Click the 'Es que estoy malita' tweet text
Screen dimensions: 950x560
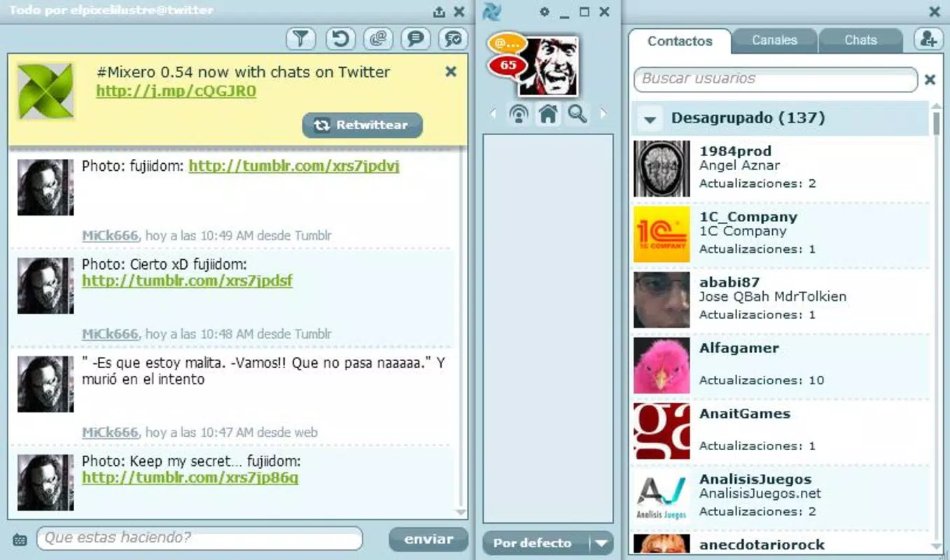tap(263, 371)
